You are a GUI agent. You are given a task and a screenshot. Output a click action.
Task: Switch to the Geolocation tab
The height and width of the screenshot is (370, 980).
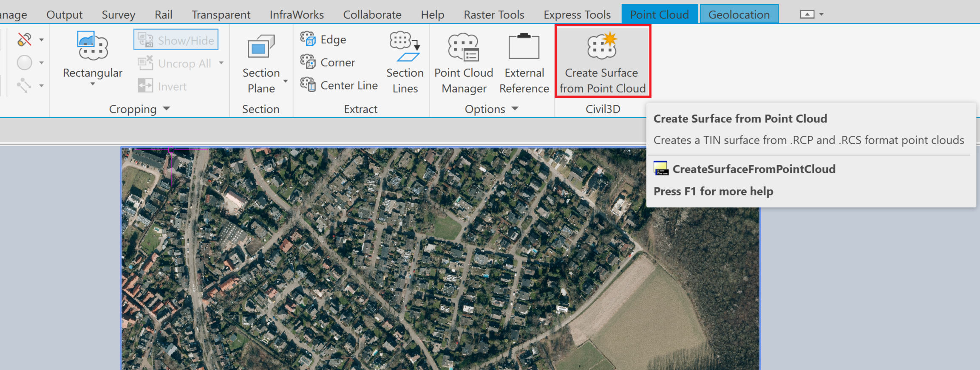coord(739,14)
